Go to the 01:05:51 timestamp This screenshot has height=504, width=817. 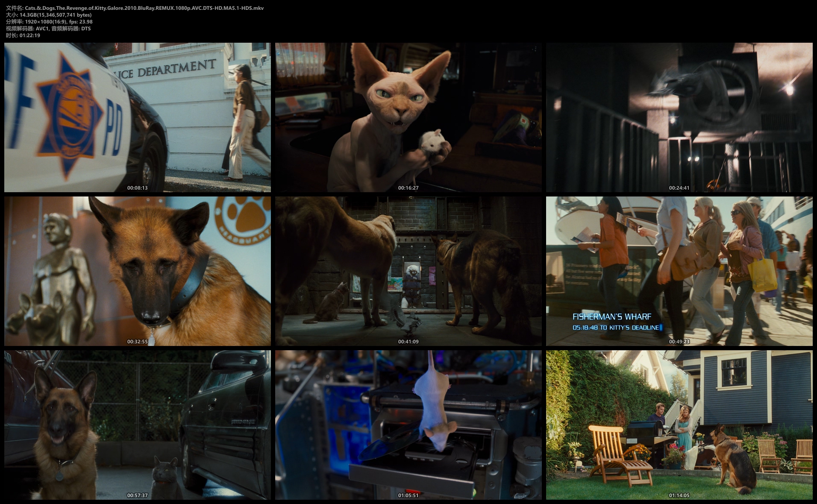[x=408, y=495]
